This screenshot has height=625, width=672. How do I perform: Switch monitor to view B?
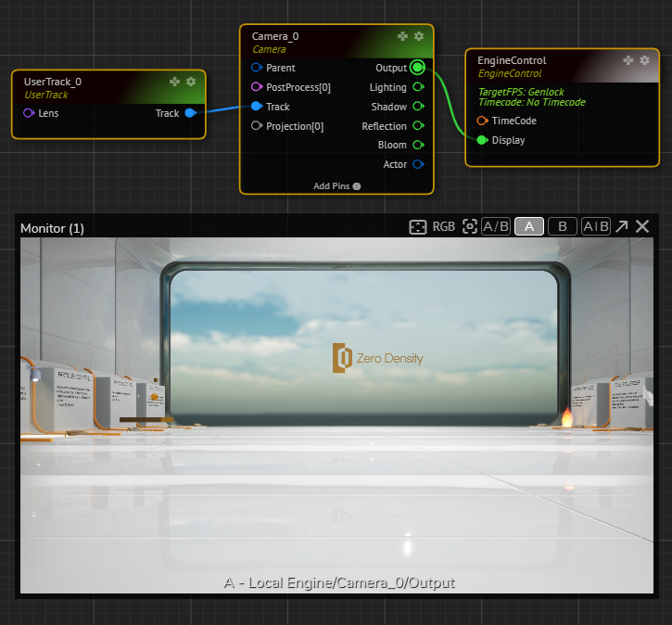tap(562, 227)
